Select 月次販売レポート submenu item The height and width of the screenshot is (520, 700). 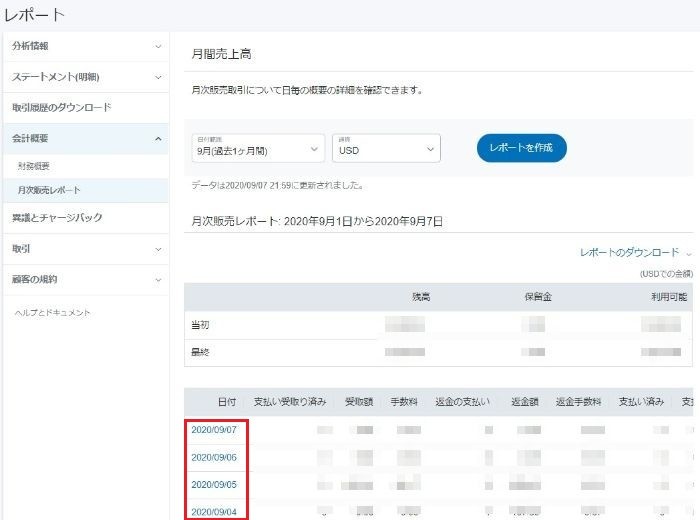(49, 190)
